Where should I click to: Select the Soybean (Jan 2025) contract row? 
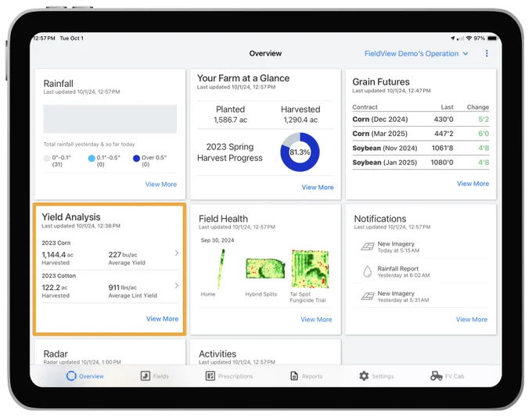point(421,163)
